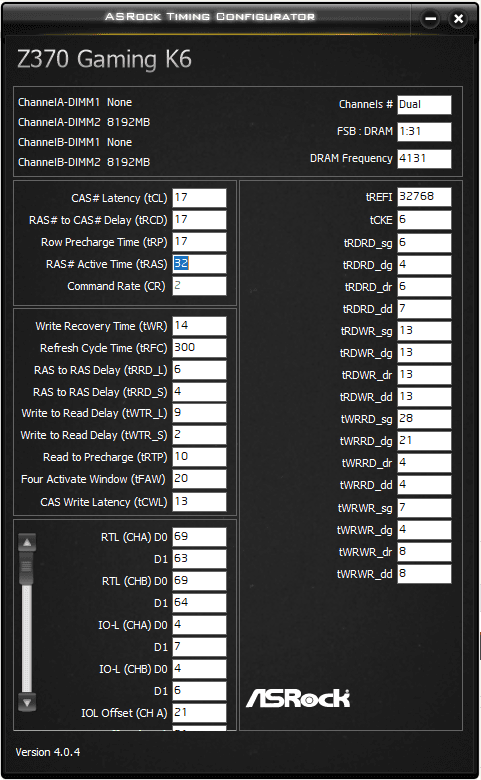Select the CAS Write Latency (tCWL) field
This screenshot has height=780, width=481.
(199, 501)
